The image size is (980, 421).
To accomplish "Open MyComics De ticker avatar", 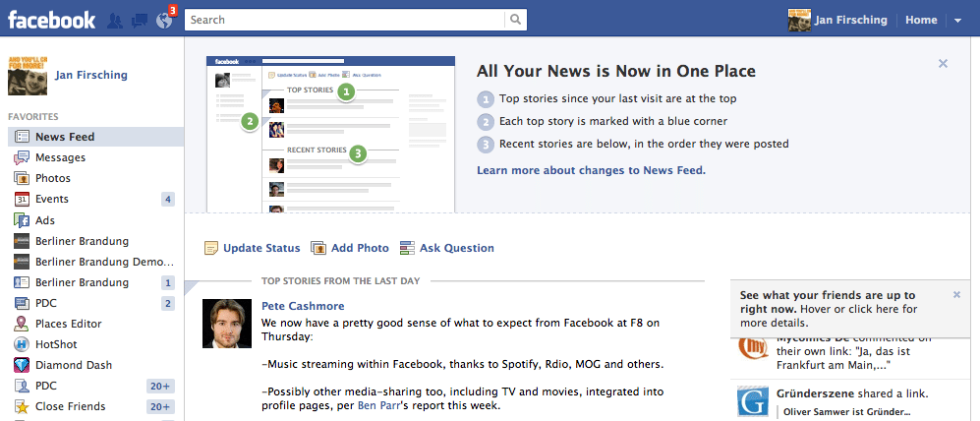I will click(x=753, y=348).
